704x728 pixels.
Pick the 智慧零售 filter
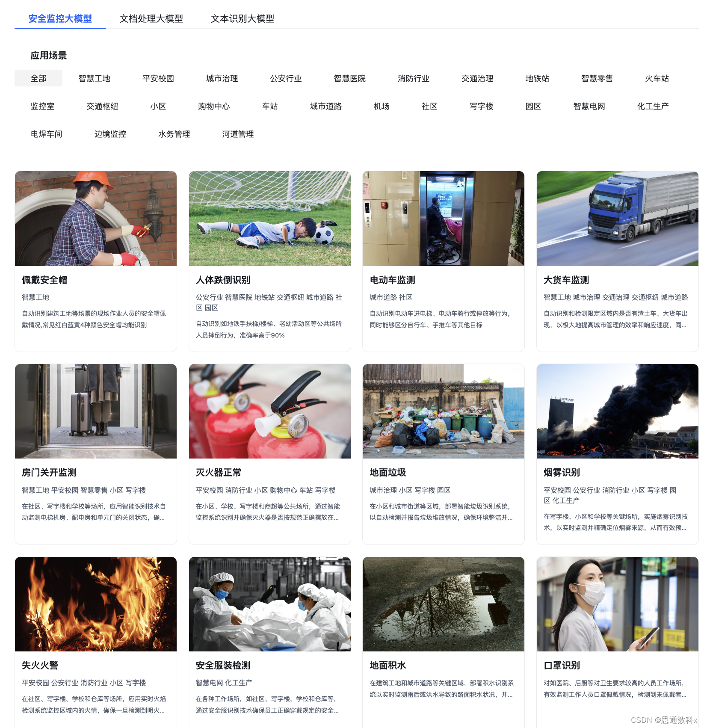pyautogui.click(x=597, y=78)
